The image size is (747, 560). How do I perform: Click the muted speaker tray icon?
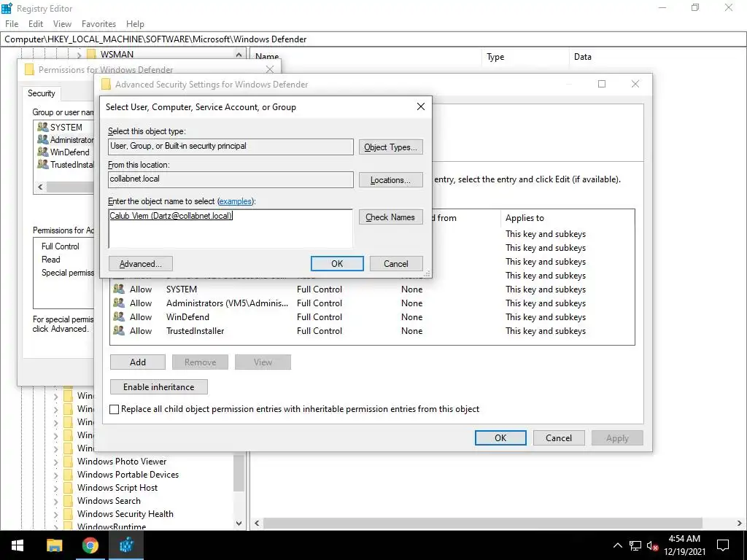(x=652, y=545)
